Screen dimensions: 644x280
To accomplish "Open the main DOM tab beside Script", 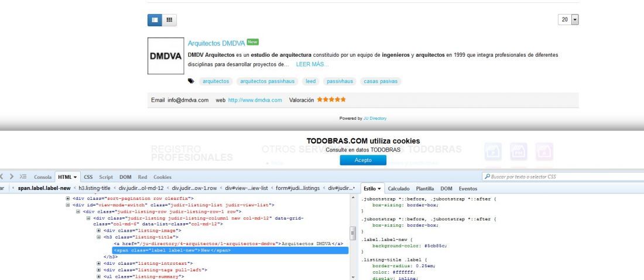I will click(x=125, y=177).
